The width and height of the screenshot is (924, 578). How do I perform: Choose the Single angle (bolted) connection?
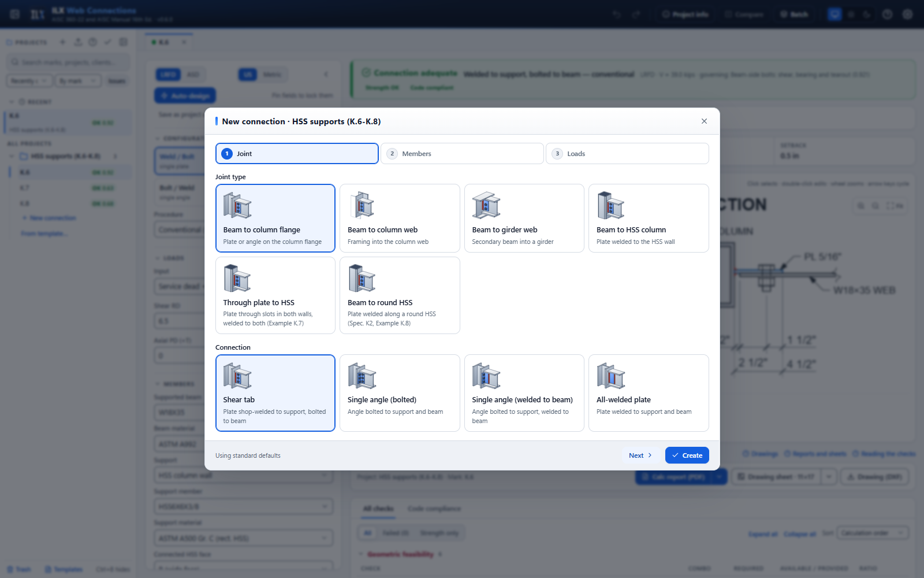(400, 393)
